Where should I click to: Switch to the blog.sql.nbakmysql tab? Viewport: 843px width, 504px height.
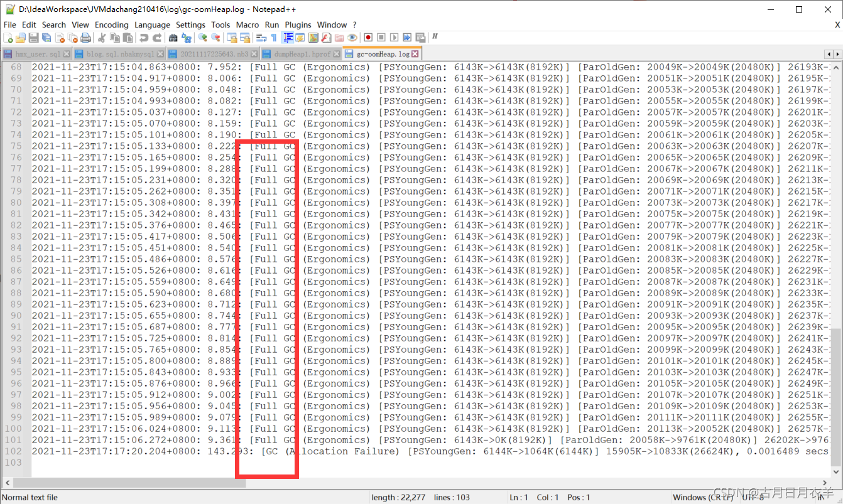pyautogui.click(x=119, y=54)
